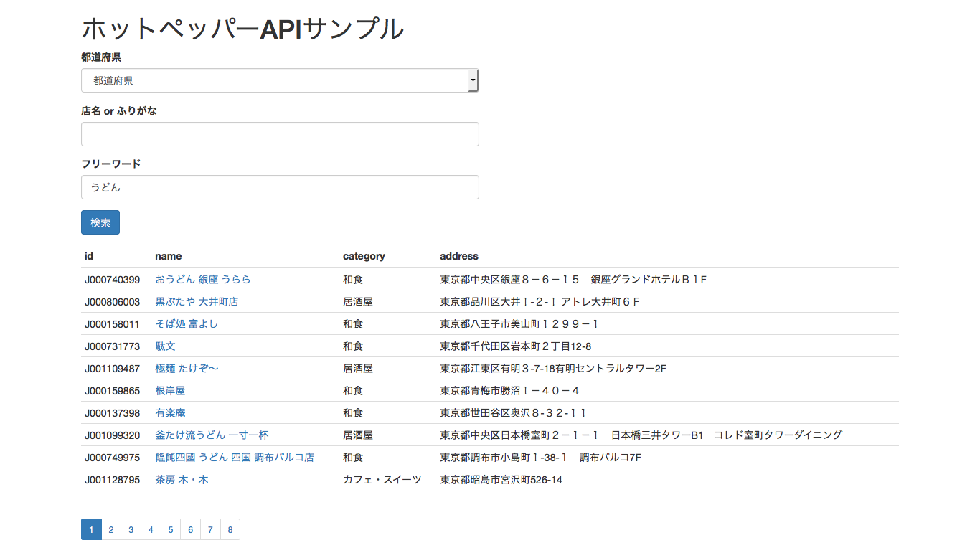Click the address 東京都世田谷区奥沢８-３２-１１
The height and width of the screenshot is (558, 980).
[x=514, y=412]
